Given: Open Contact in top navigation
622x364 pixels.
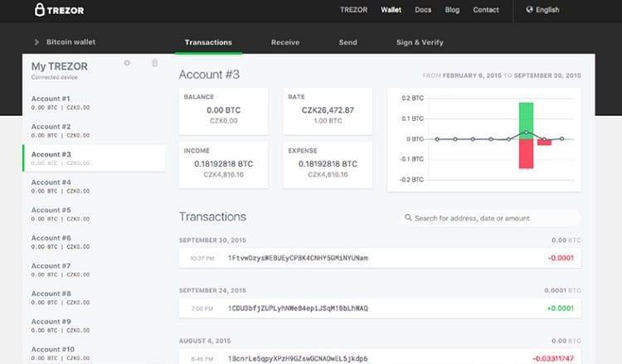Looking at the screenshot, I should tap(485, 10).
